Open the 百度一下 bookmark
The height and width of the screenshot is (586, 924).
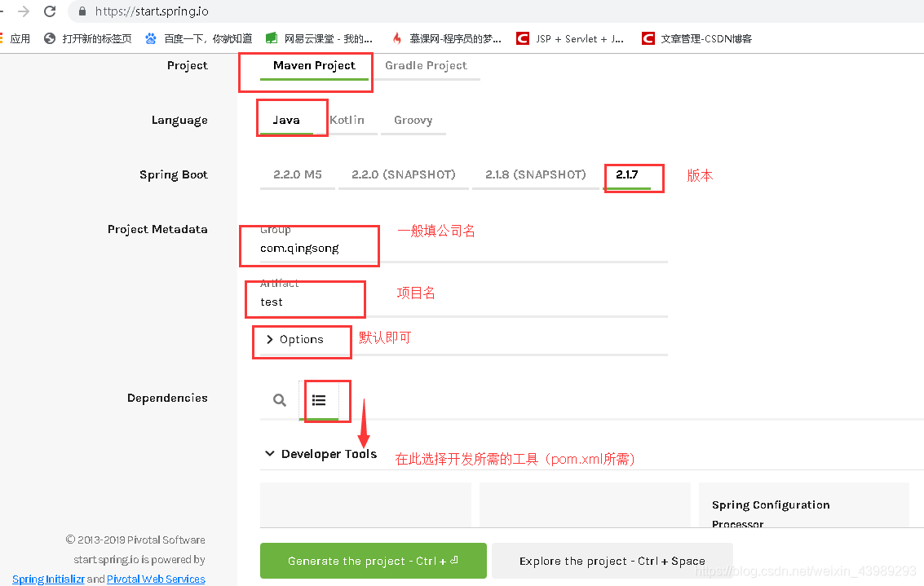[199, 38]
